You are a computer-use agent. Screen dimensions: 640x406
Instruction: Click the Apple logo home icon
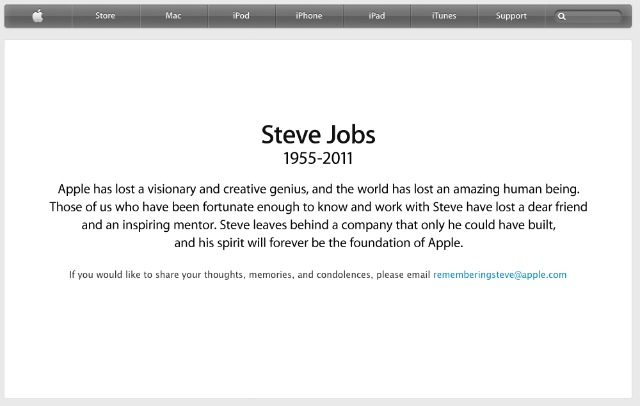pyautogui.click(x=38, y=16)
